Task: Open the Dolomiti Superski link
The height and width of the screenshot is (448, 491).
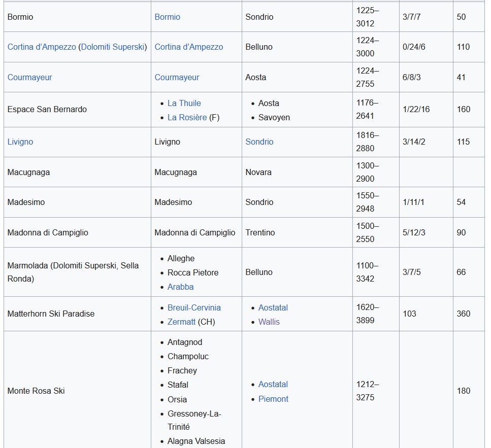Action: click(113, 47)
